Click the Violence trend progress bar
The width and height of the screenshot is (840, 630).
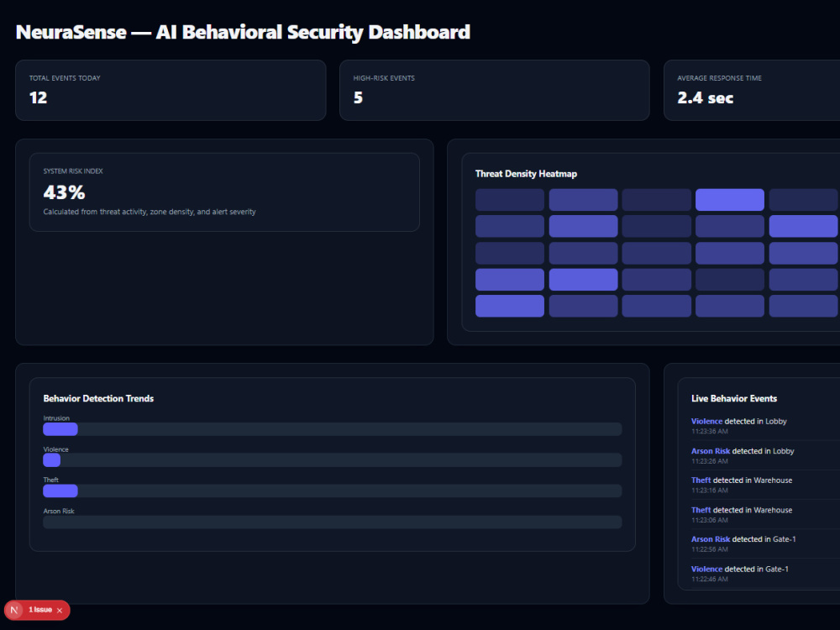(332, 460)
